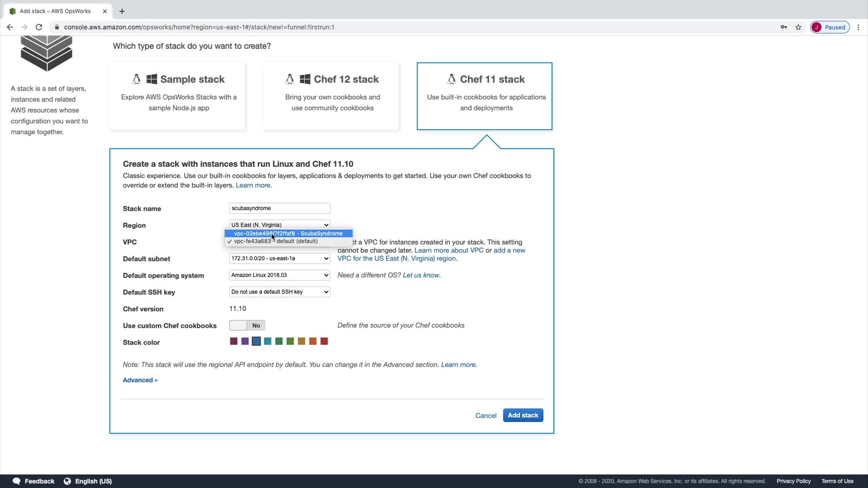Cancel the stack creation
This screenshot has height=488, width=868.
[x=486, y=415]
